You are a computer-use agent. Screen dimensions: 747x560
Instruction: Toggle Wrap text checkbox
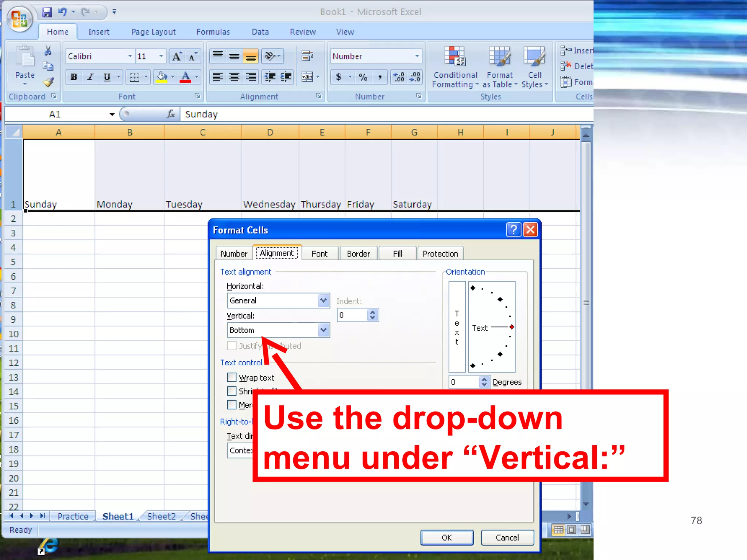click(x=232, y=377)
